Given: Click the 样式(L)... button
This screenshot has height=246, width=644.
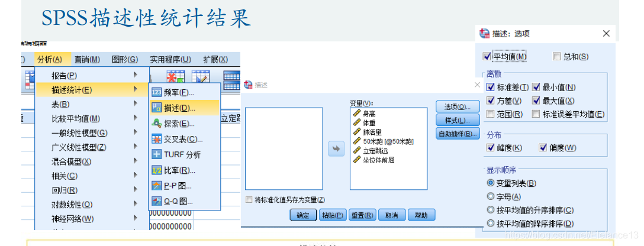Looking at the screenshot, I should (458, 120).
